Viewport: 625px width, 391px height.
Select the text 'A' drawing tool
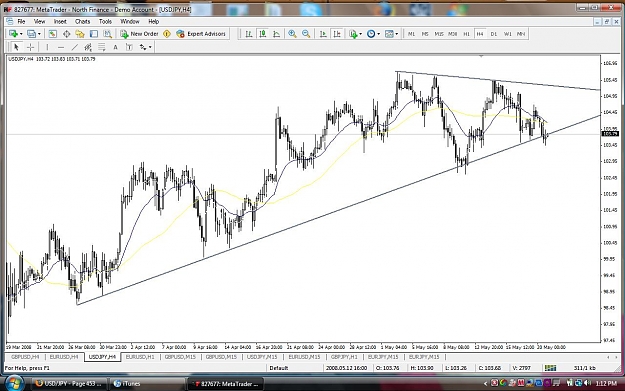click(115, 47)
